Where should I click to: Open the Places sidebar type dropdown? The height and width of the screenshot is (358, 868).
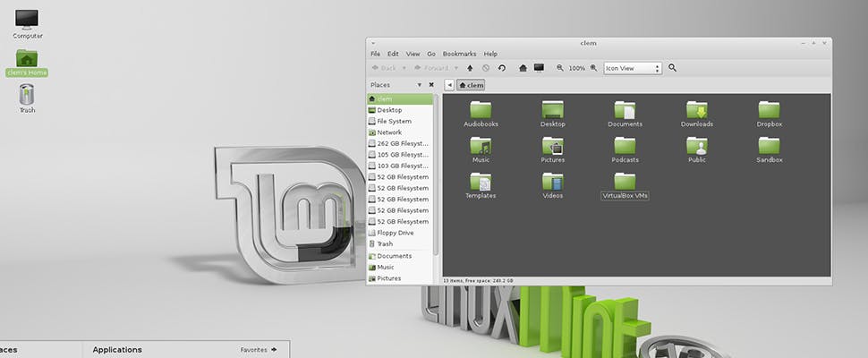(419, 85)
